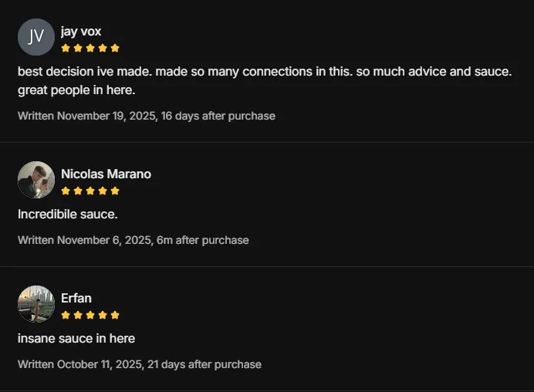Click the first star in Erfan's rating

click(66, 315)
